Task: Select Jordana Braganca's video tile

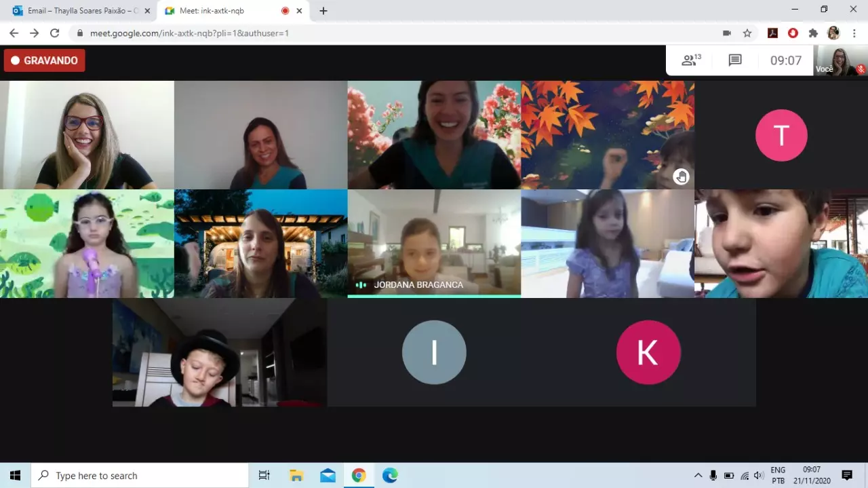Action: (434, 244)
